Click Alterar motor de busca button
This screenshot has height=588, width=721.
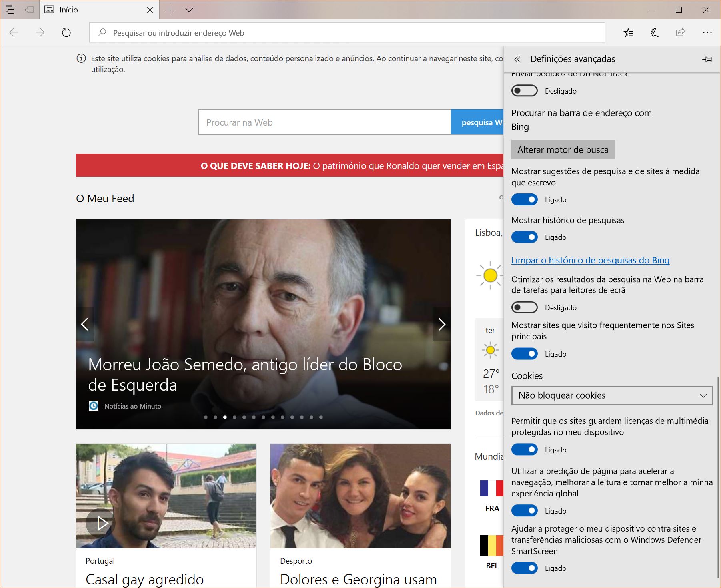click(x=563, y=149)
